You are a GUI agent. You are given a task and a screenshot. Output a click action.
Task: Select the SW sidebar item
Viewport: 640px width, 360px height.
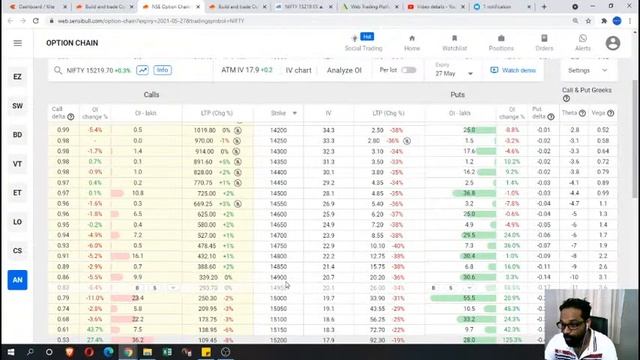(17, 106)
